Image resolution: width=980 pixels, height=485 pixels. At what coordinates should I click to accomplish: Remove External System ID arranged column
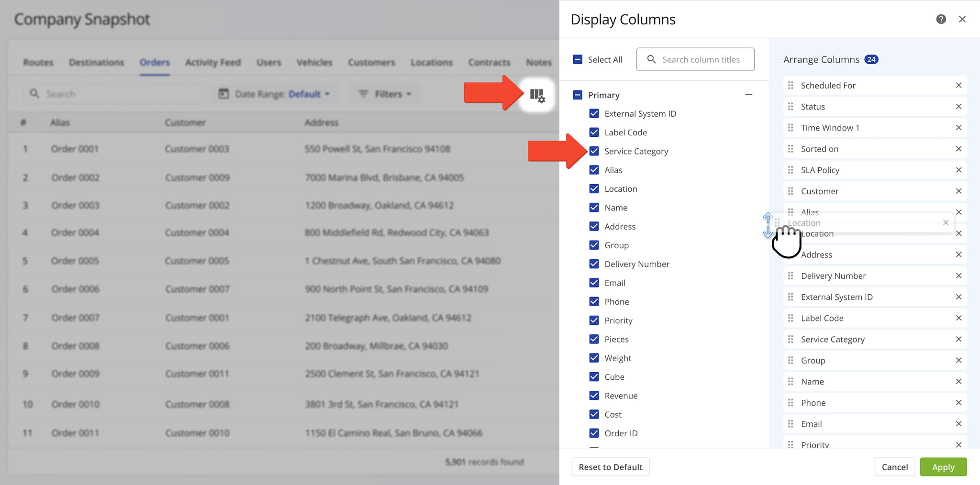pos(958,297)
